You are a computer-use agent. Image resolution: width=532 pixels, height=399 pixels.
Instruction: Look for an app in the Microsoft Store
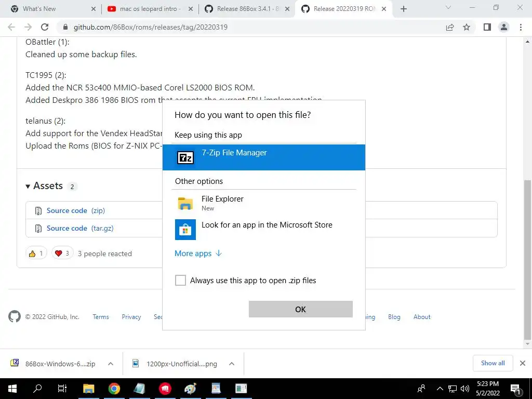[x=263, y=229]
